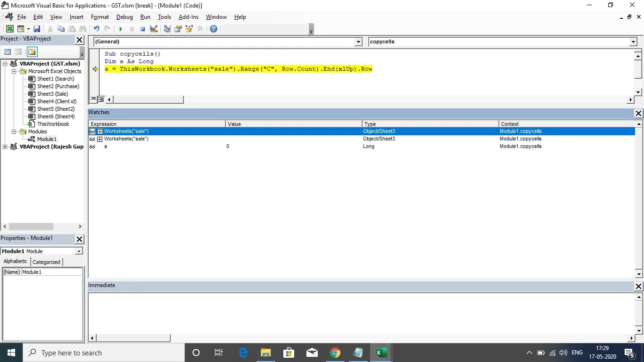Switch to Procedure View in code window
This screenshot has height=362, width=644.
[x=93, y=99]
